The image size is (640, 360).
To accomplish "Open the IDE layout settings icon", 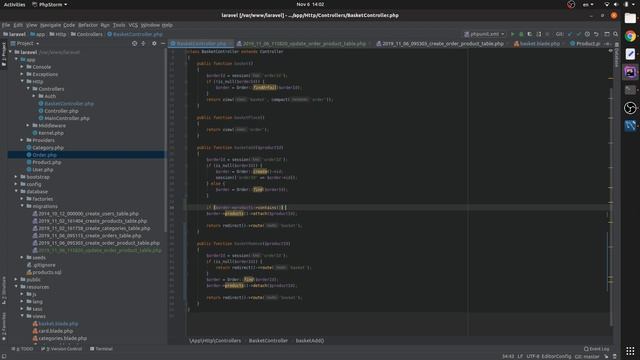I will [607, 34].
